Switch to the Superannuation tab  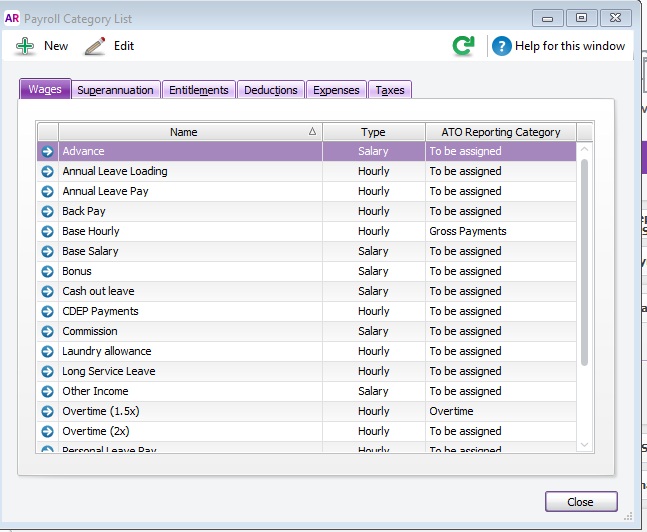tap(116, 90)
